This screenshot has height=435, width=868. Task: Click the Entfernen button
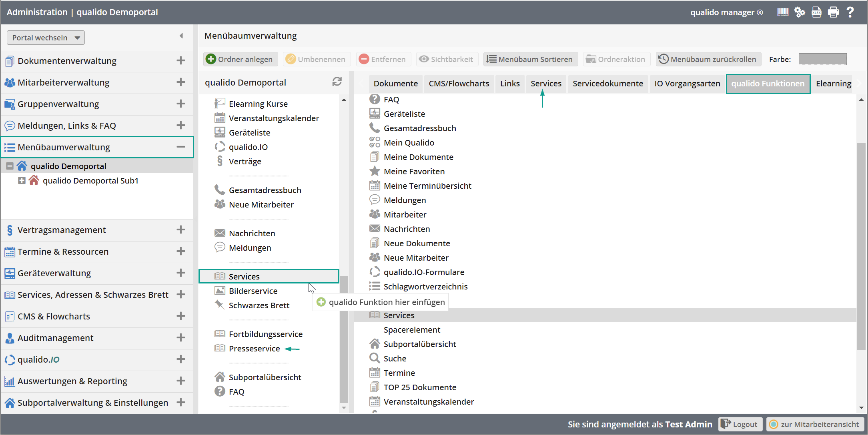(x=383, y=59)
